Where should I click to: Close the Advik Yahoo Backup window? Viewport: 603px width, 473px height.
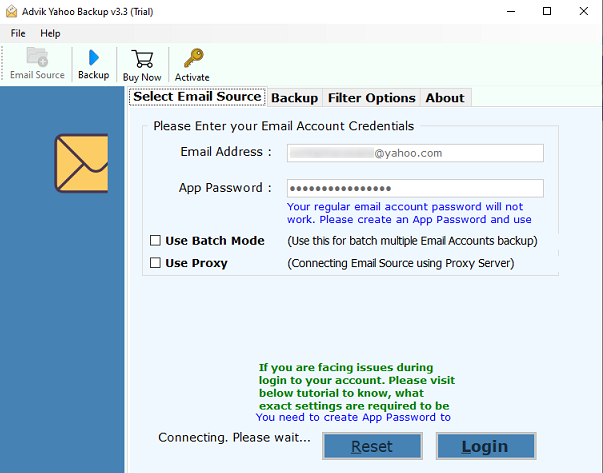coord(583,12)
